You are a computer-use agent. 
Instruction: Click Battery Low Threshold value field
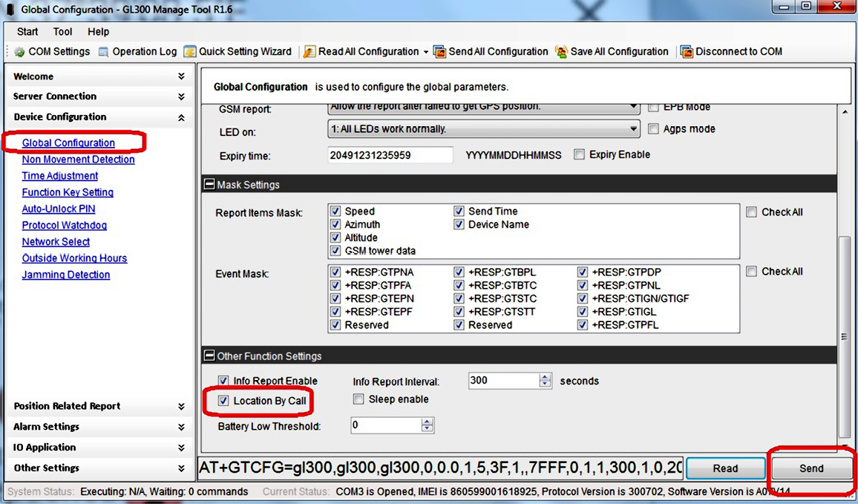click(x=386, y=425)
